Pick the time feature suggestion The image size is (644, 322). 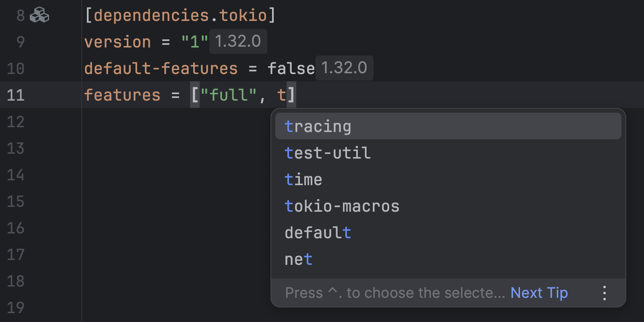303,180
